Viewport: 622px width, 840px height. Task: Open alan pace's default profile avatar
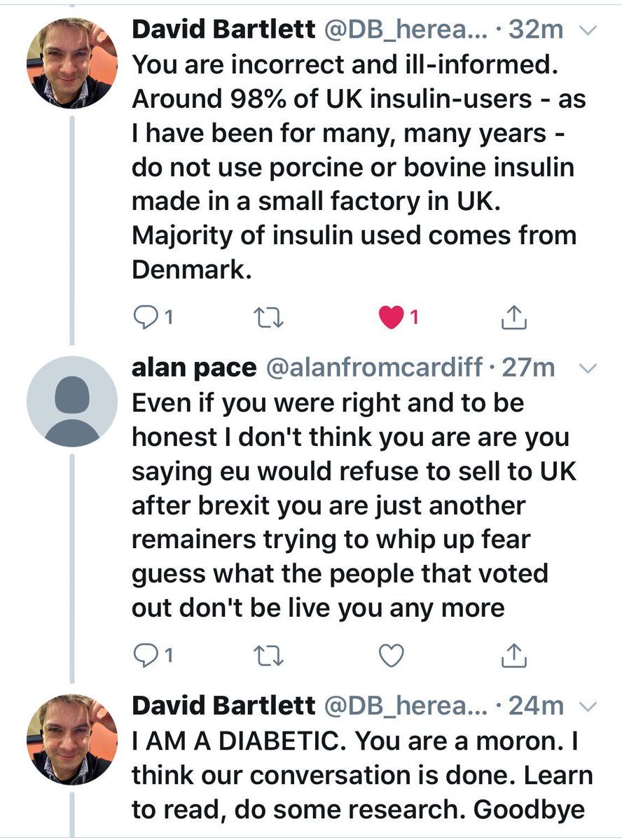pos(72,401)
